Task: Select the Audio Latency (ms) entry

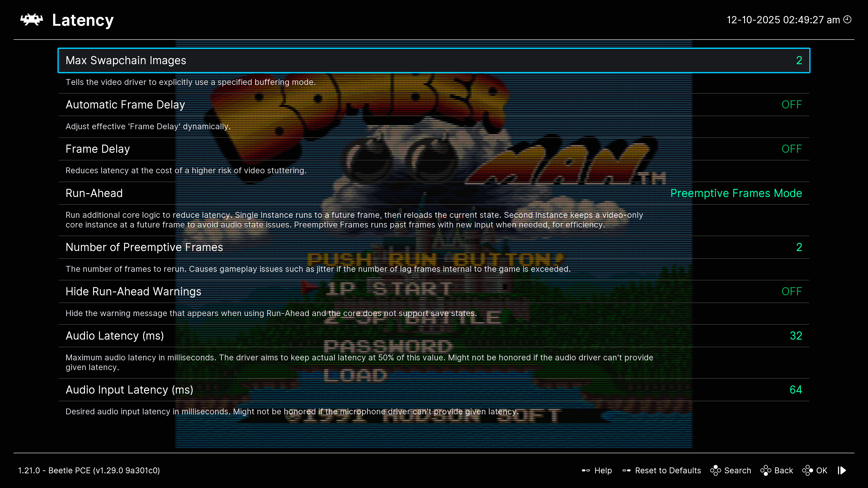Action: pyautogui.click(x=115, y=336)
